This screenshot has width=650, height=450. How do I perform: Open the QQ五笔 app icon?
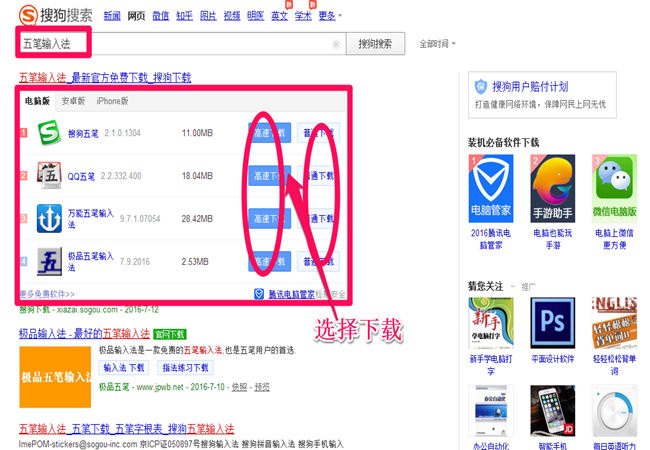coord(49,175)
